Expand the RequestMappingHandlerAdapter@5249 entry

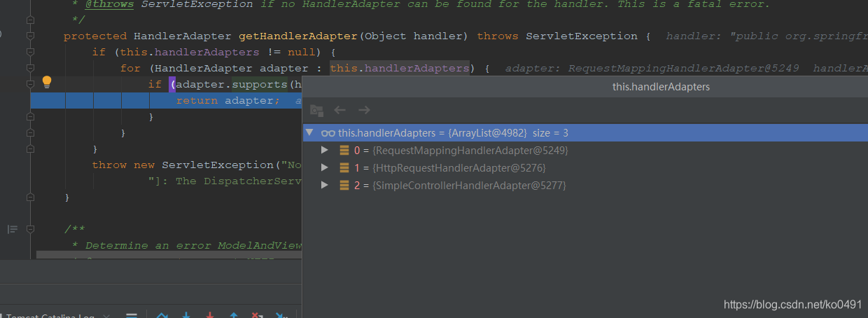click(x=324, y=151)
